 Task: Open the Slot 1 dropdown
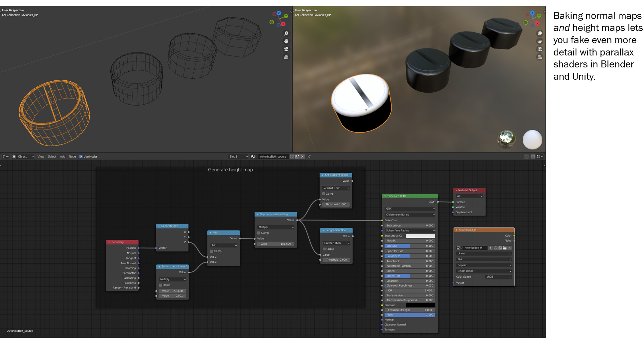click(x=238, y=156)
